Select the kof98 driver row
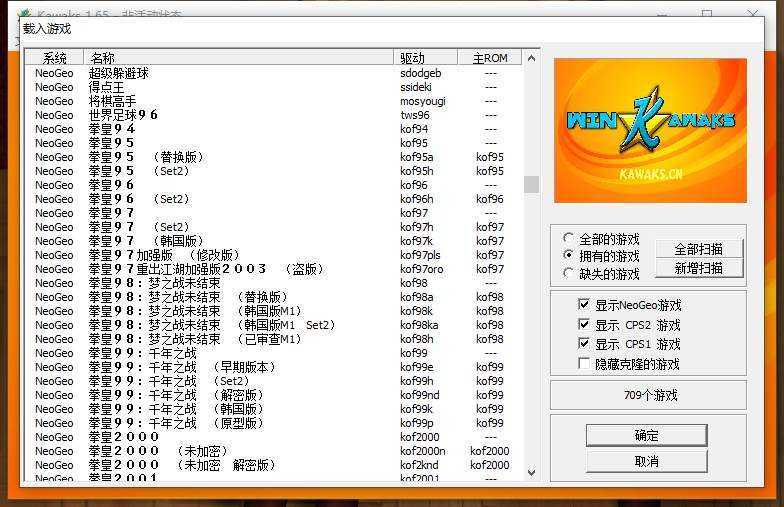Image resolution: width=784 pixels, height=507 pixels. (x=274, y=283)
